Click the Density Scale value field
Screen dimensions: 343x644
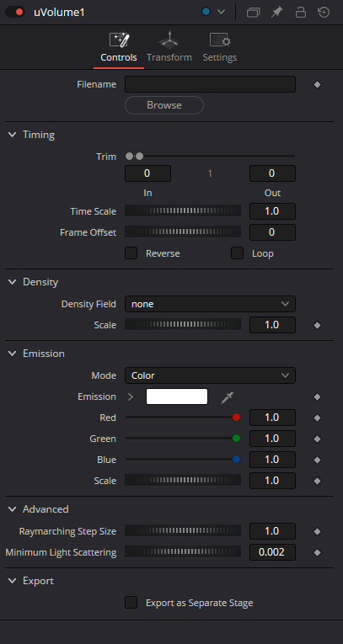tap(272, 324)
